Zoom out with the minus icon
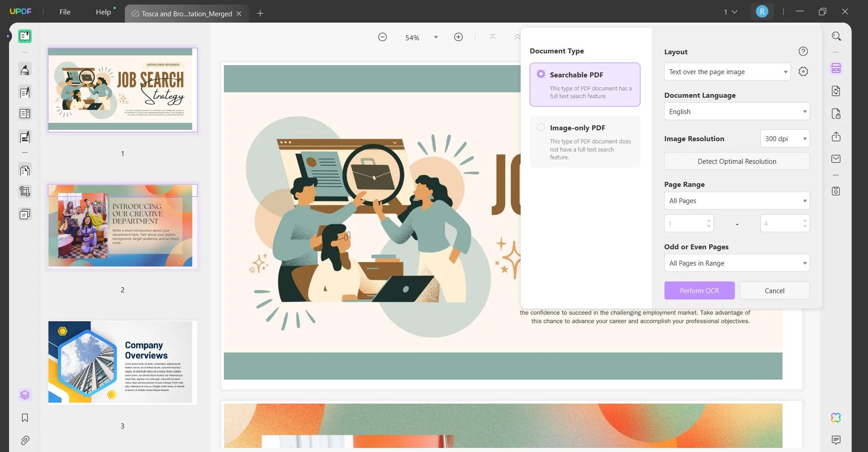Viewport: 868px width, 452px height. pyautogui.click(x=382, y=37)
